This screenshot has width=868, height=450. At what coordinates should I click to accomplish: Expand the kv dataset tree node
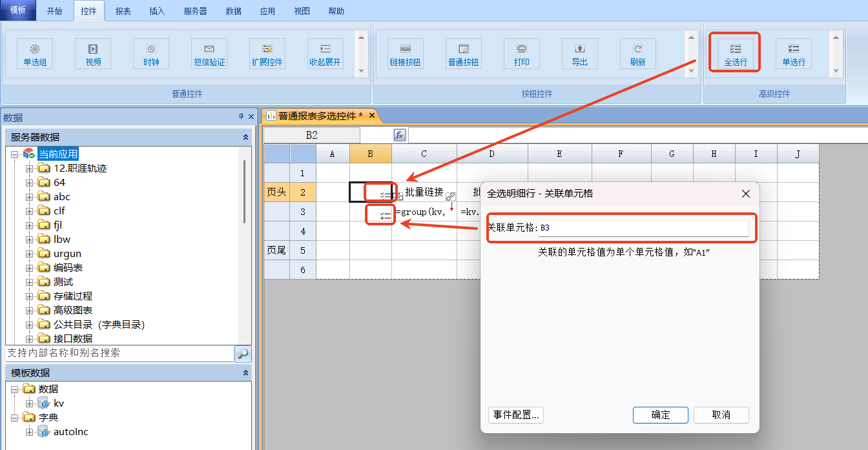(29, 404)
